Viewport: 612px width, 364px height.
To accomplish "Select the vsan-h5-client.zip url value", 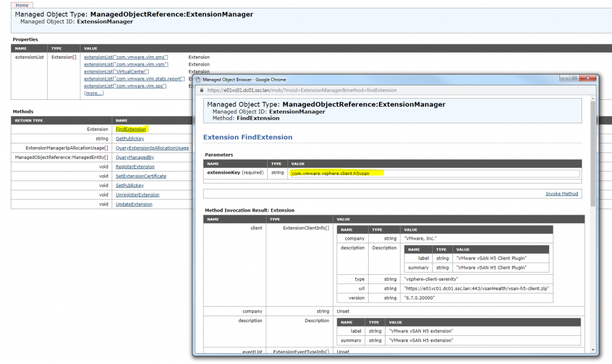I will [476, 288].
